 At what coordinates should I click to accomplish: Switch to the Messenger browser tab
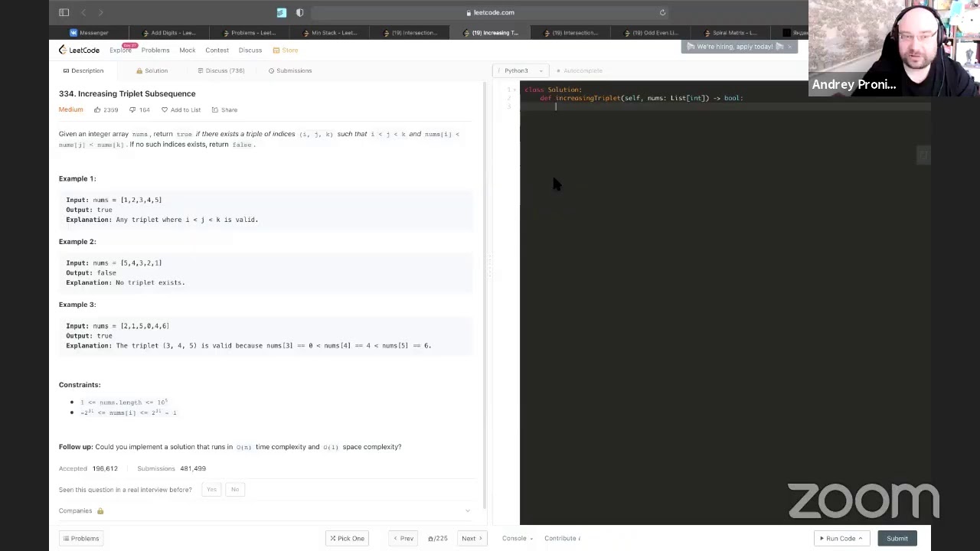pyautogui.click(x=90, y=33)
